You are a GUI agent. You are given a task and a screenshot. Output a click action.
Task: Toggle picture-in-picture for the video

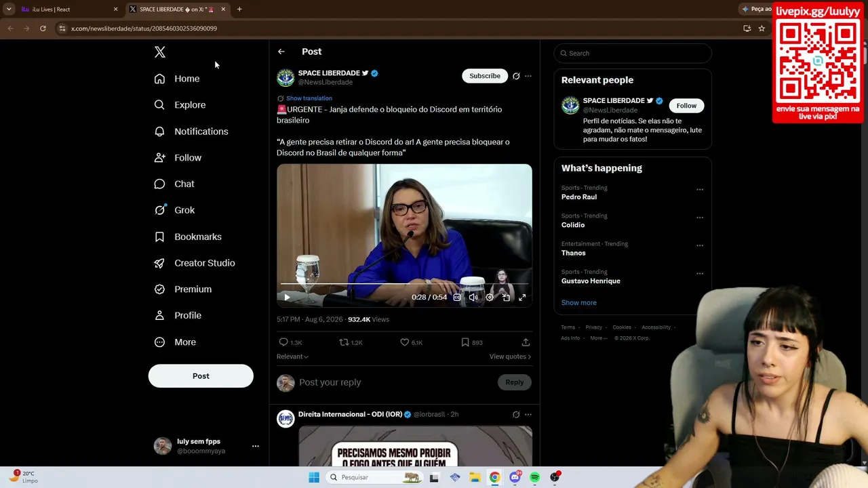tap(506, 297)
